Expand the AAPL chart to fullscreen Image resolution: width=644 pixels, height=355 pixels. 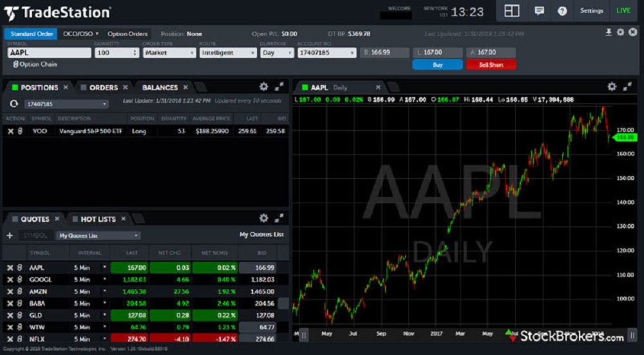(627, 86)
